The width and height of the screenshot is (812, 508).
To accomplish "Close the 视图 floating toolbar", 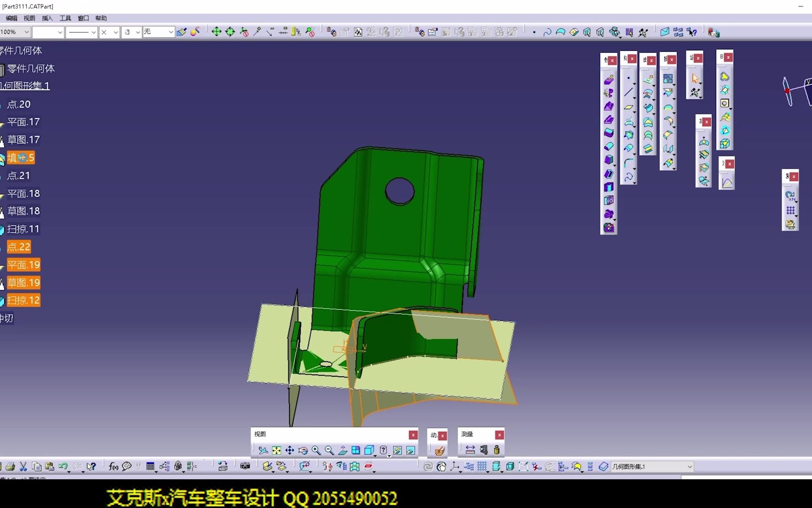I will coord(413,435).
